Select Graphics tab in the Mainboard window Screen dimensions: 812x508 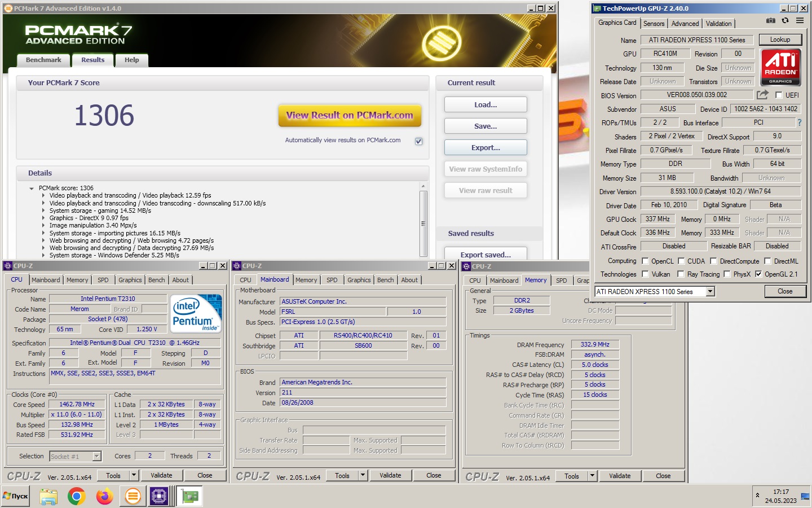point(359,280)
